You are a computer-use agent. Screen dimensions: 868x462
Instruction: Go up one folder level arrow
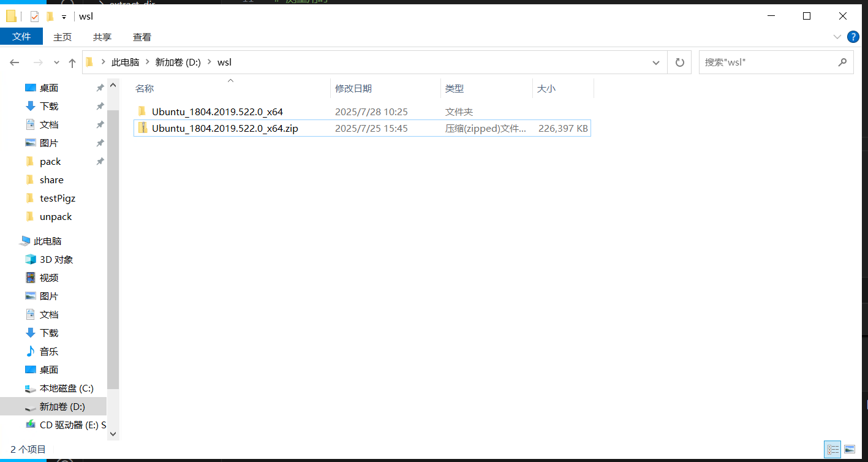tap(72, 62)
